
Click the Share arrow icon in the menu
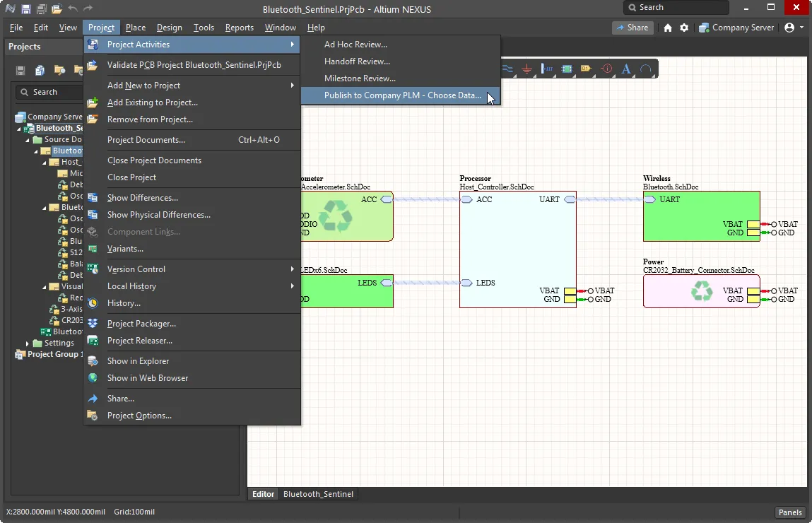click(x=93, y=399)
